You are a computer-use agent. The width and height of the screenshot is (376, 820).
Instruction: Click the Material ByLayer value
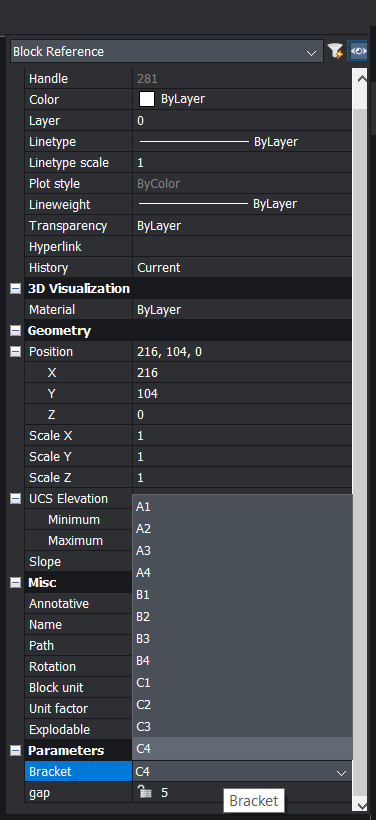(242, 310)
